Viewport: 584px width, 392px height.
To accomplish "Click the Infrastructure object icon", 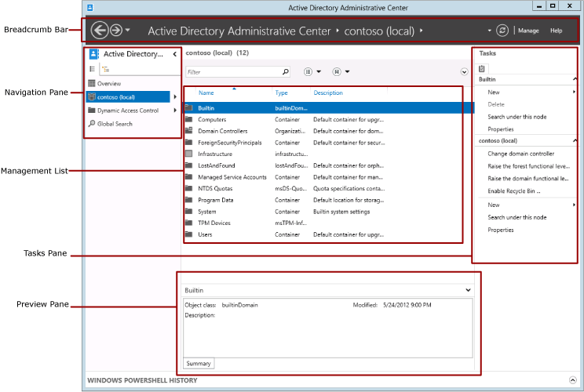I will click(x=189, y=154).
